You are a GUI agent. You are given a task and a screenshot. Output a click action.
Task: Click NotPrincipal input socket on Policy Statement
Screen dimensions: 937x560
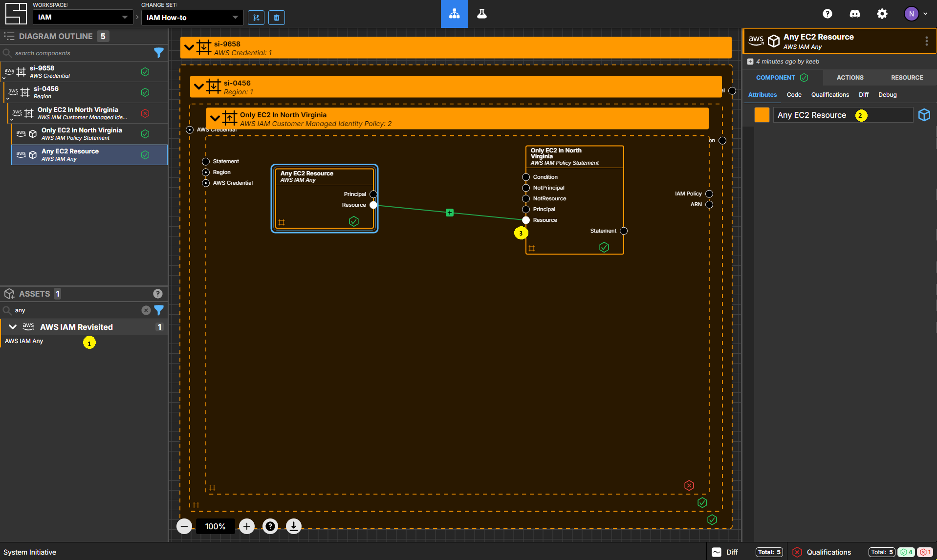526,188
